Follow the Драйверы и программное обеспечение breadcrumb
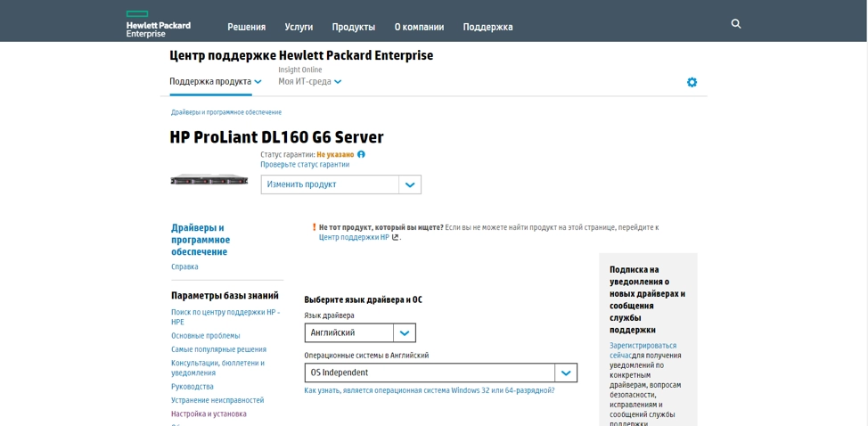This screenshot has height=426, width=868. pos(226,112)
